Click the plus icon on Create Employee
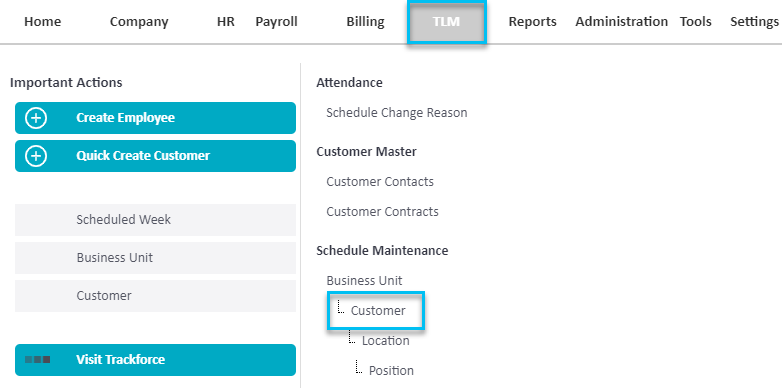Viewport: 782px width, 388px height. click(36, 118)
